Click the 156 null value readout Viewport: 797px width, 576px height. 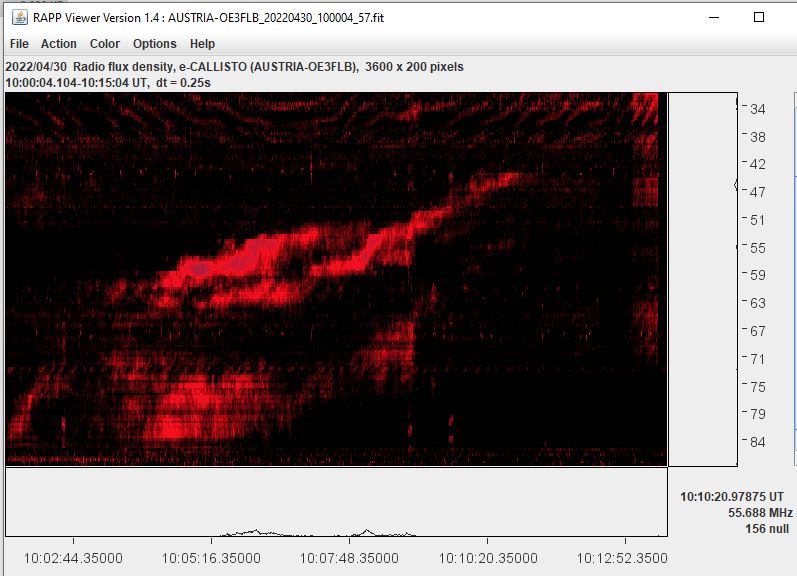[767, 529]
